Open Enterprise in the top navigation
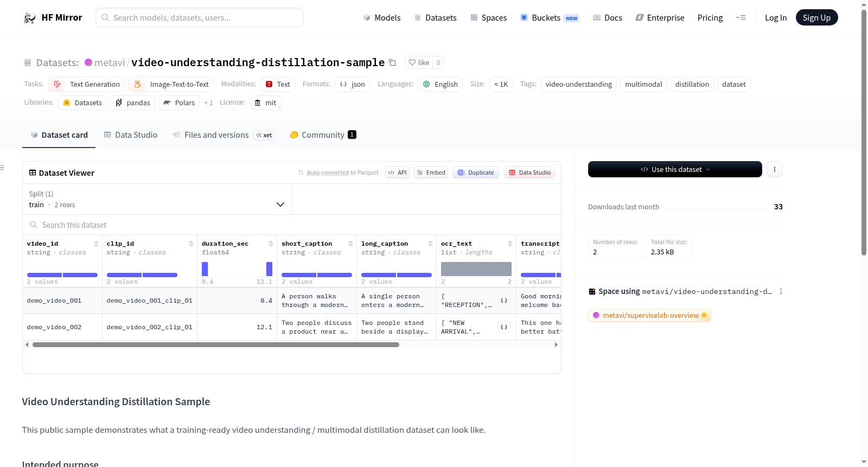 [x=660, y=18]
